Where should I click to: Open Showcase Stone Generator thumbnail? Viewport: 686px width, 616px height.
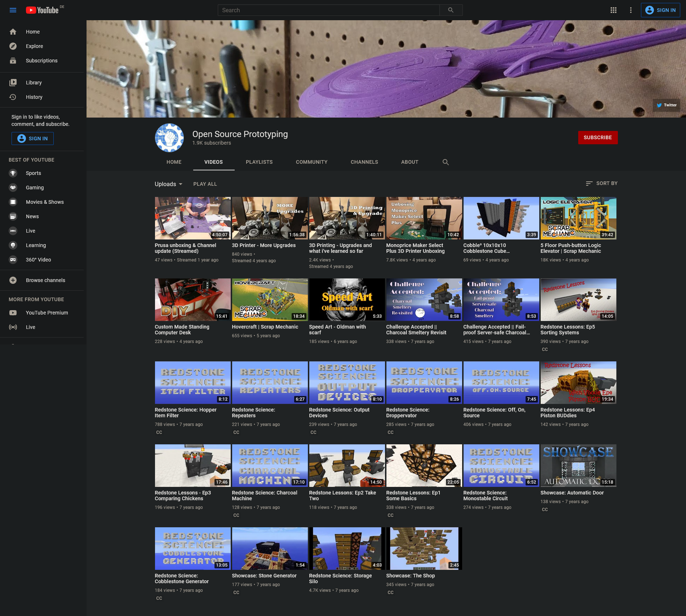pyautogui.click(x=270, y=549)
